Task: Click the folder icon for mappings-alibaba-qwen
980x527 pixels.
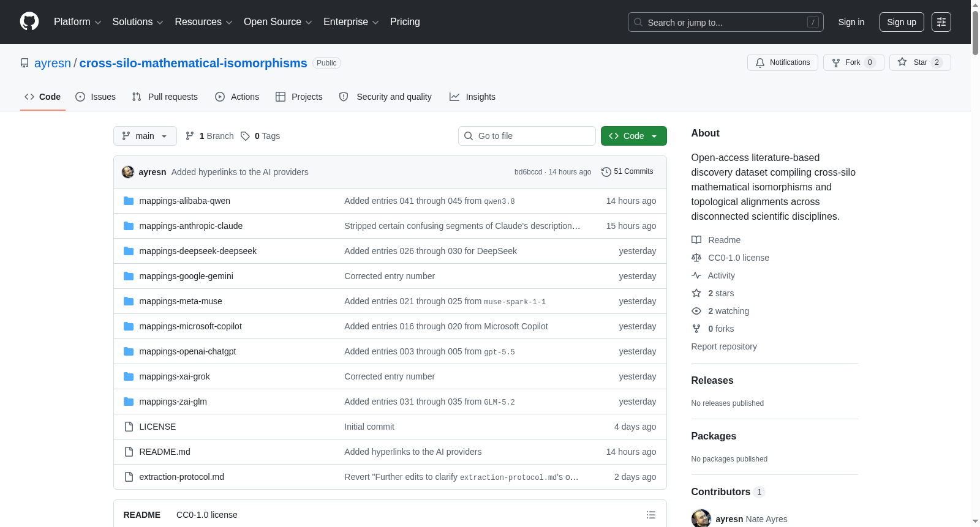Action: [129, 201]
